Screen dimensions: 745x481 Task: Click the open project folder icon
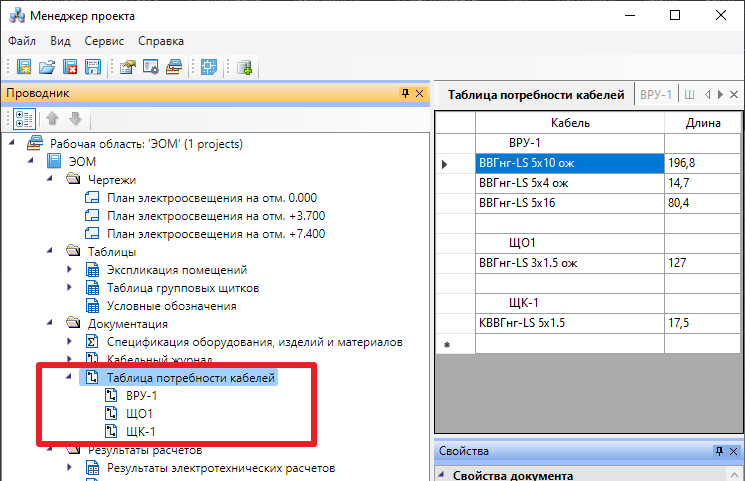(46, 68)
